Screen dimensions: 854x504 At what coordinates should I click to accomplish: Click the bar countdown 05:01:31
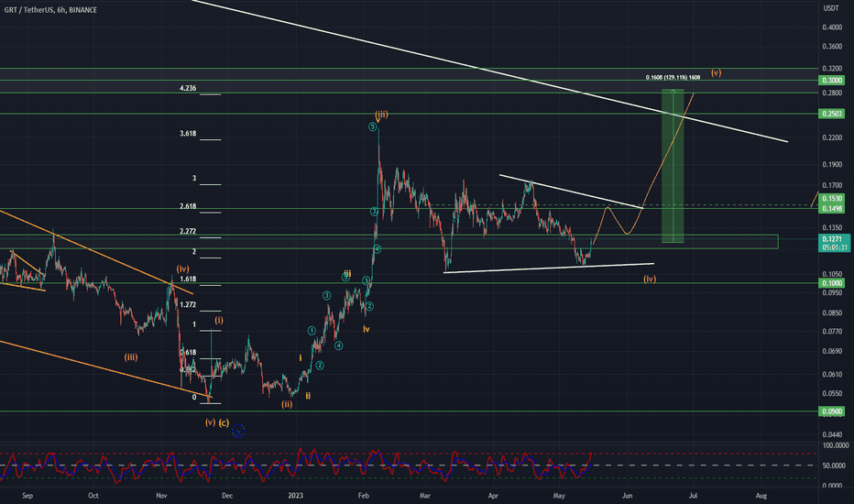[x=834, y=247]
